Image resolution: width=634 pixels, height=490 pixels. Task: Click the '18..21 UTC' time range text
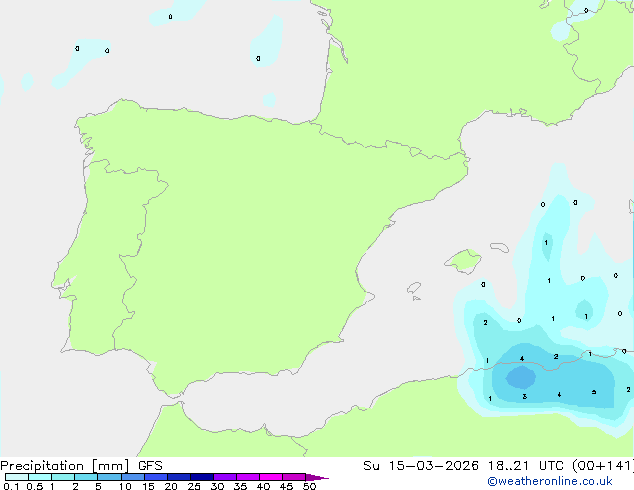[525, 466]
